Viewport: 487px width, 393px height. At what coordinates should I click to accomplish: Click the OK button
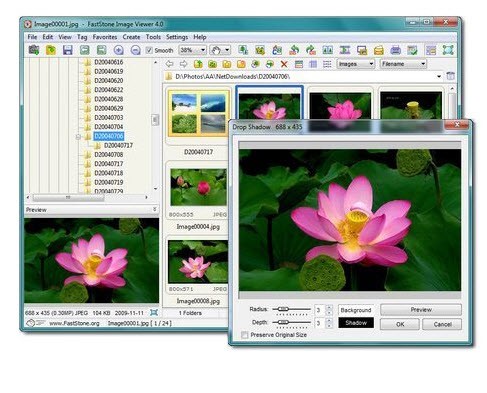click(x=400, y=324)
